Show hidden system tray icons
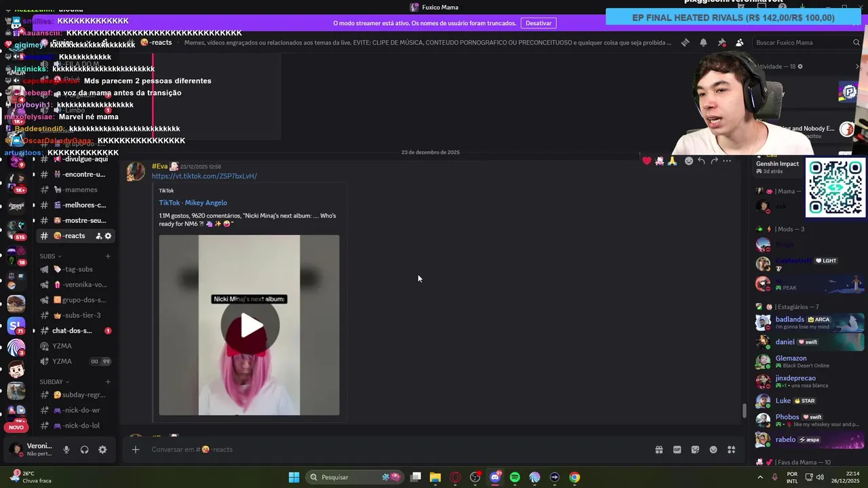Screen dimensions: 868x488 pyautogui.click(x=760, y=477)
